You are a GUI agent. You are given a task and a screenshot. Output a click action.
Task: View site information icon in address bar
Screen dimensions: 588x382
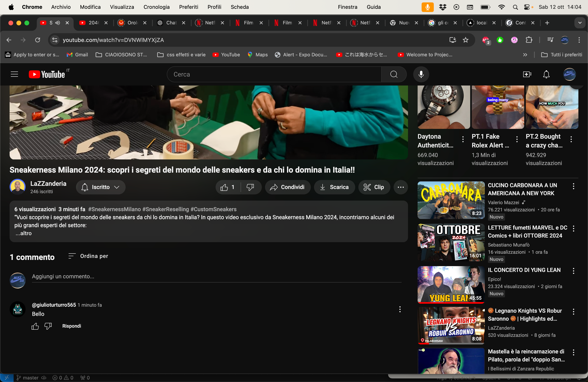(55, 40)
